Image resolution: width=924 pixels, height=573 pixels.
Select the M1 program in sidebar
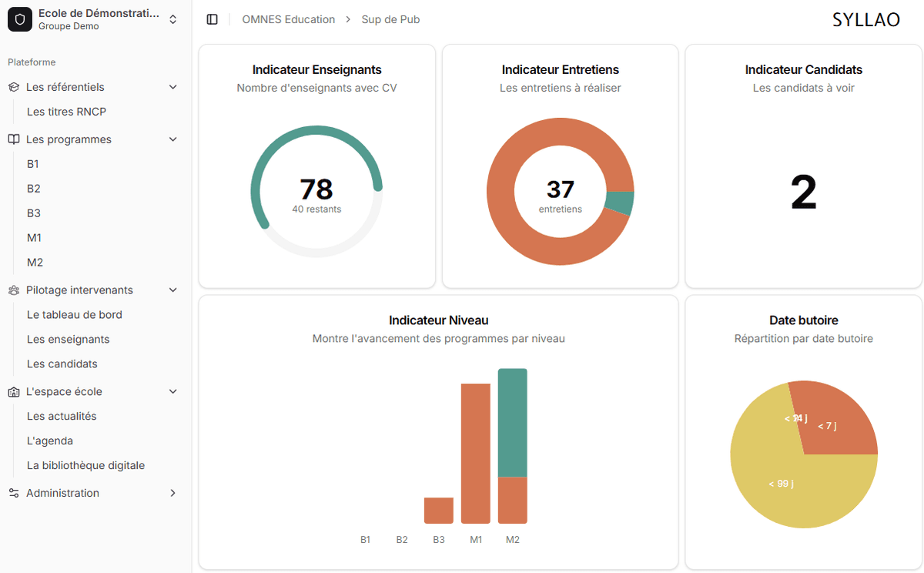click(35, 237)
